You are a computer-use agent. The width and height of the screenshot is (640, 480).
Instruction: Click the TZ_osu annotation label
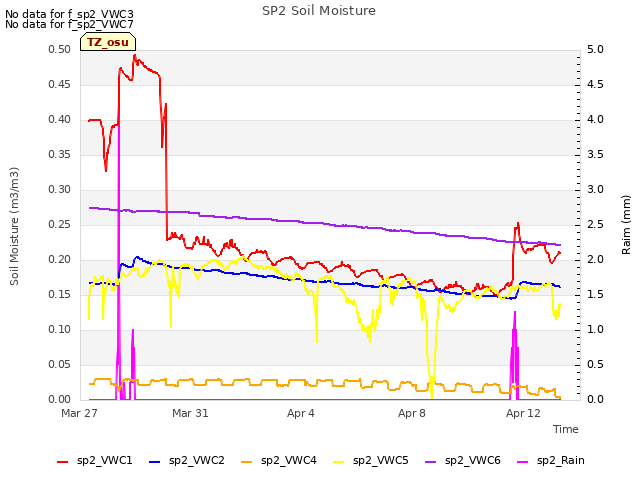pos(108,42)
